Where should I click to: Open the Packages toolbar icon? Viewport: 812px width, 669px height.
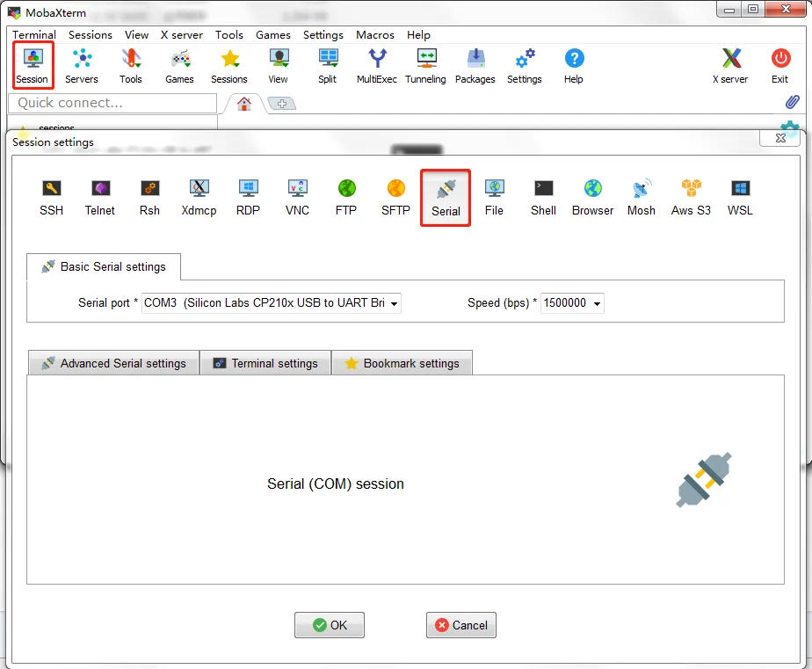pos(475,66)
